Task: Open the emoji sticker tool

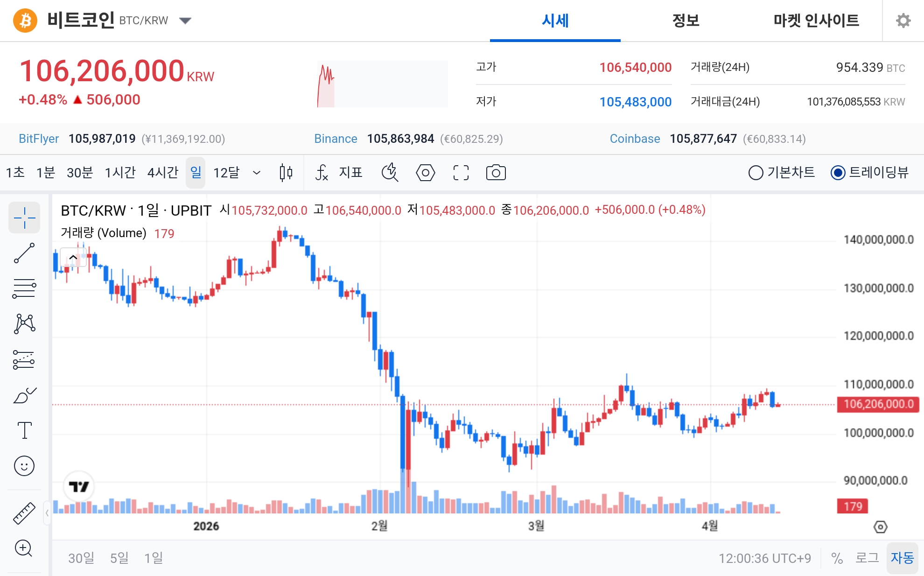Action: (24, 465)
